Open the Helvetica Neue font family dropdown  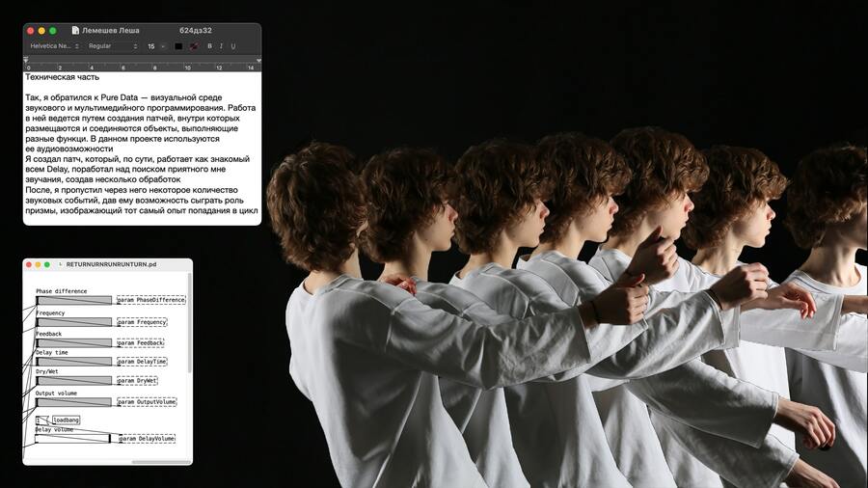point(54,46)
